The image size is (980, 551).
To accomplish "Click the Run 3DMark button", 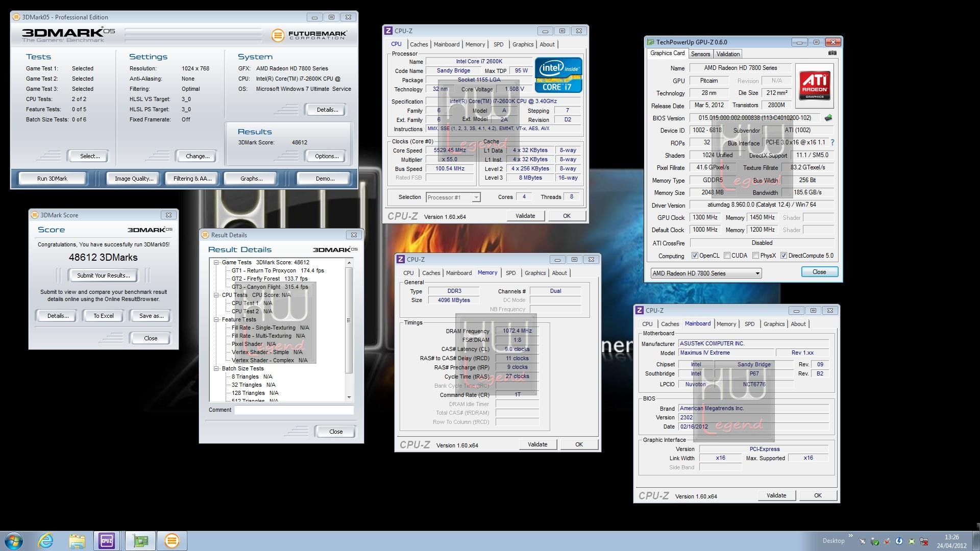I will tap(52, 179).
